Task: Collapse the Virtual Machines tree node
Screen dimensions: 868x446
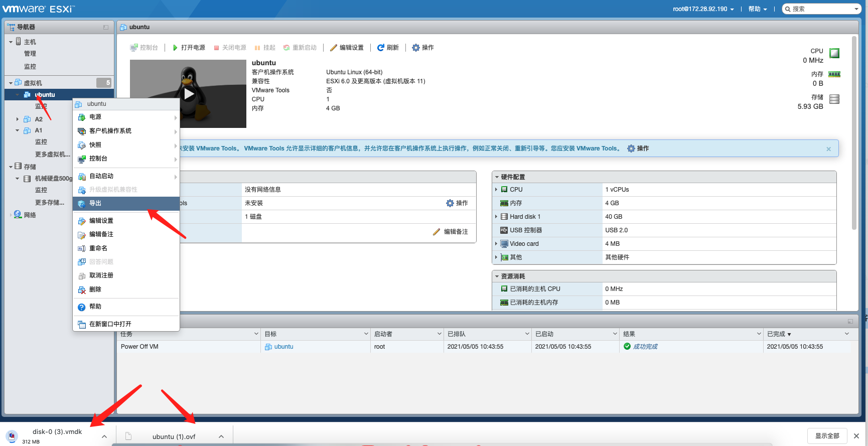Action: 11,83
